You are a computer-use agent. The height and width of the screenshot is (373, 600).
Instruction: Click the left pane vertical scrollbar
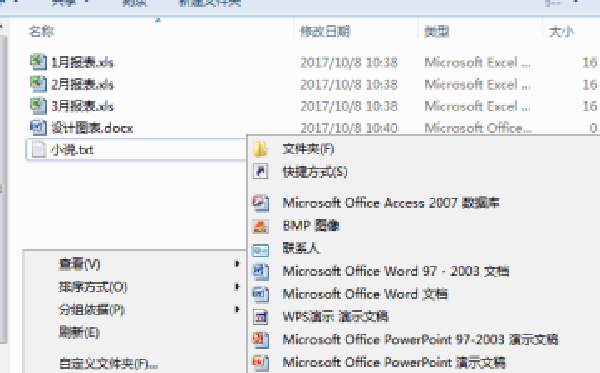coord(3,189)
